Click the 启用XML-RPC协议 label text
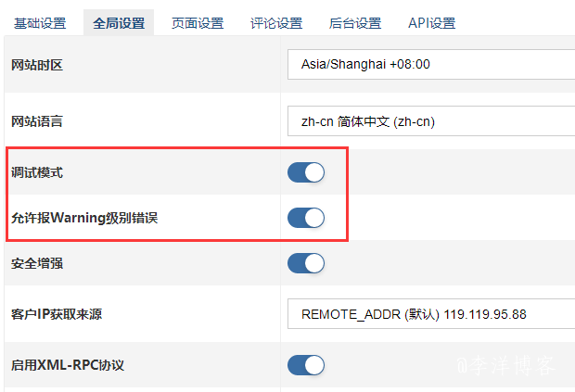This screenshot has height=392, width=575. [x=67, y=365]
